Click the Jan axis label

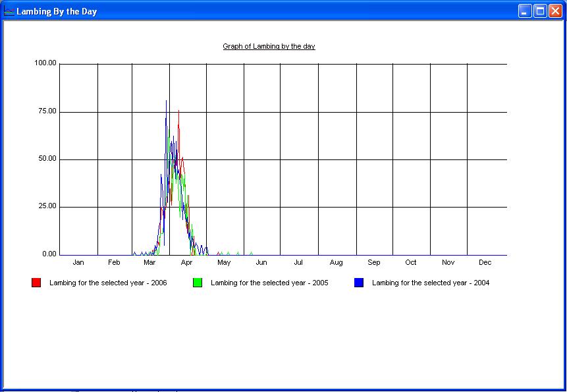point(78,262)
